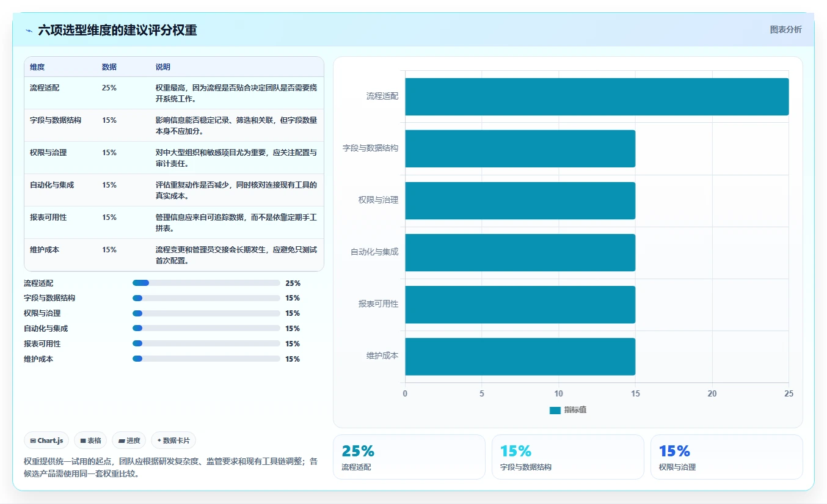Click the description starting 管理信息应来自

(x=236, y=222)
